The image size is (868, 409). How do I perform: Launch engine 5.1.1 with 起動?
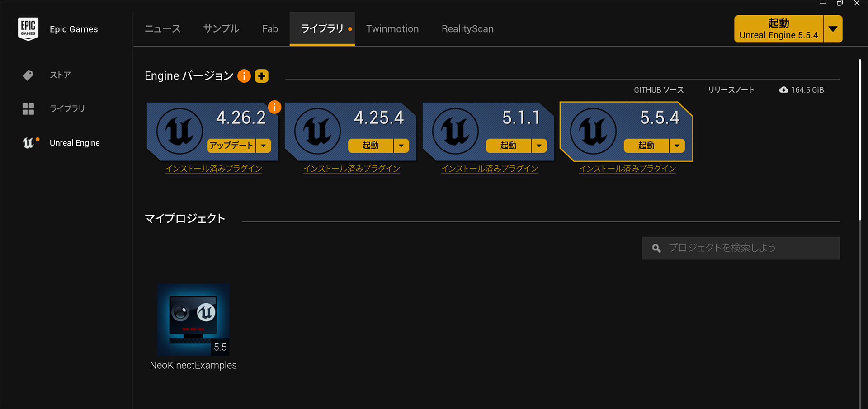[509, 146]
